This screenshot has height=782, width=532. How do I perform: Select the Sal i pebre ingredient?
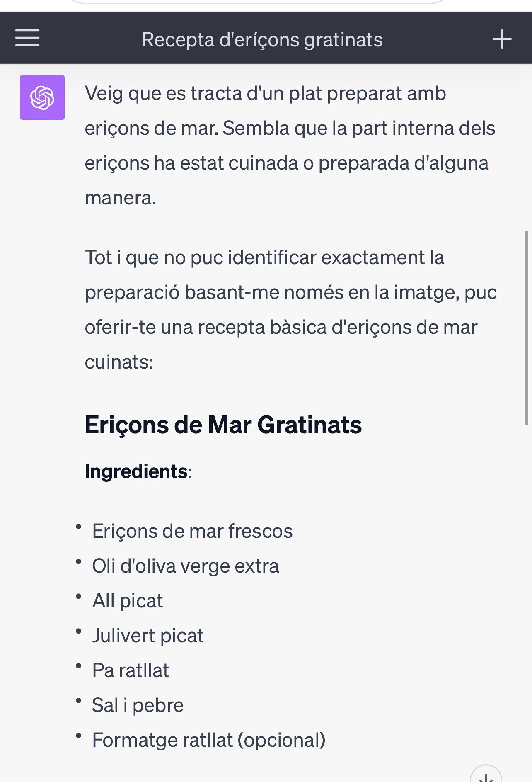pos(138,705)
